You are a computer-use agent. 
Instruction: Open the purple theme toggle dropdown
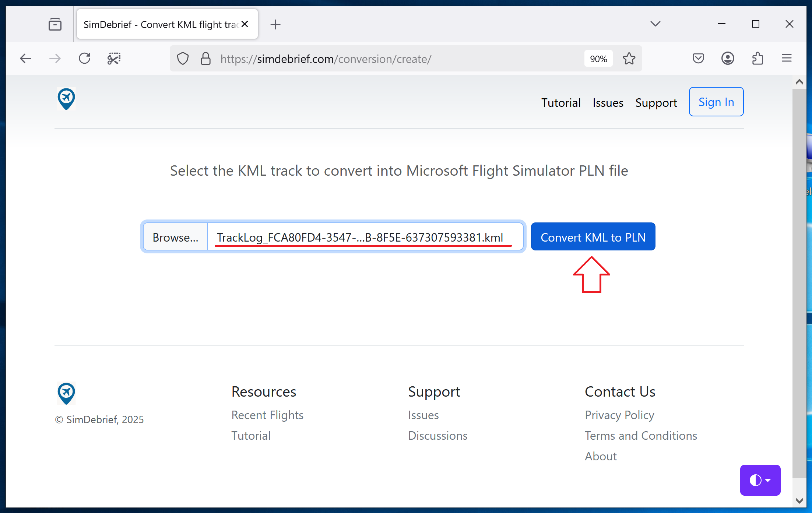[760, 480]
